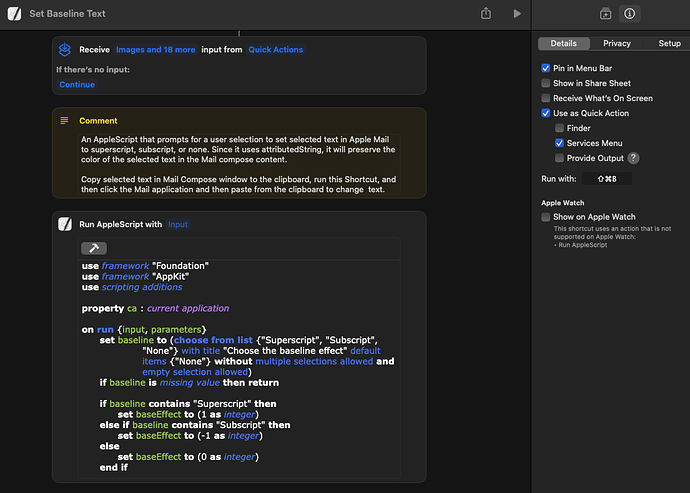690x493 pixels.
Task: Select the Input variable of Run AppleScript
Action: tap(178, 224)
